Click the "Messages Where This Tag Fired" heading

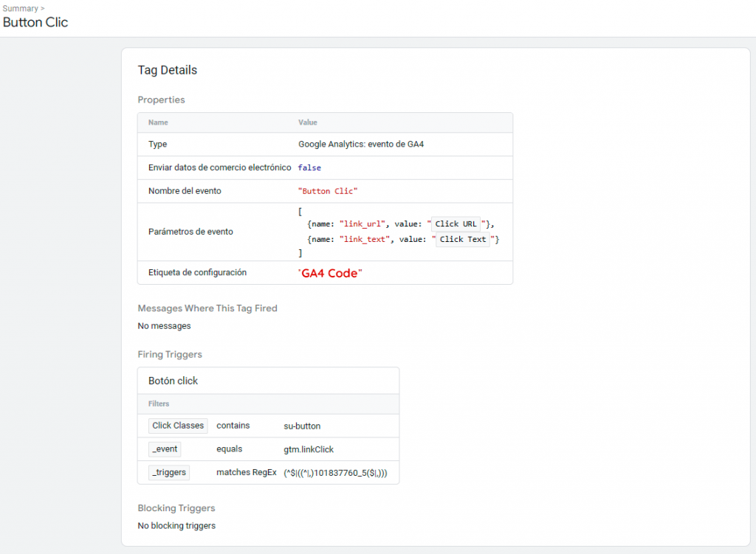[x=207, y=308]
